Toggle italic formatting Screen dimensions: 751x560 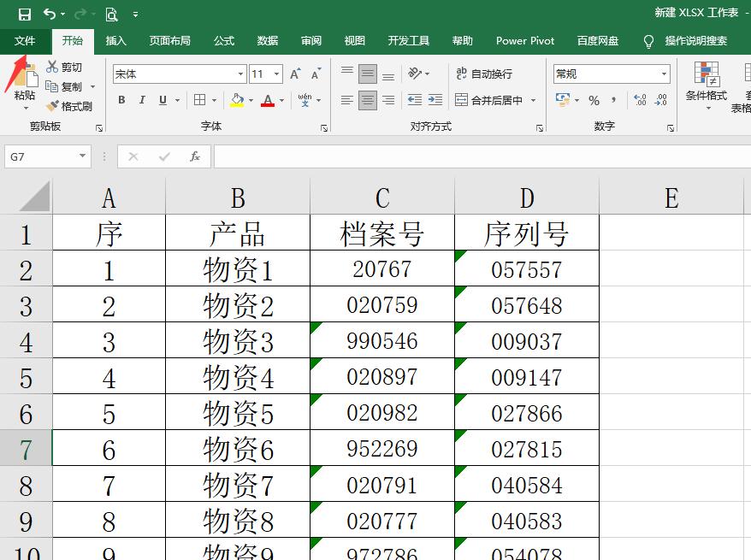(x=141, y=99)
